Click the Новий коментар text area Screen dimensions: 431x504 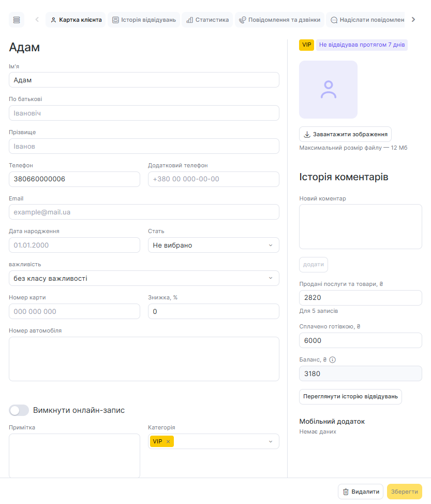tap(360, 226)
